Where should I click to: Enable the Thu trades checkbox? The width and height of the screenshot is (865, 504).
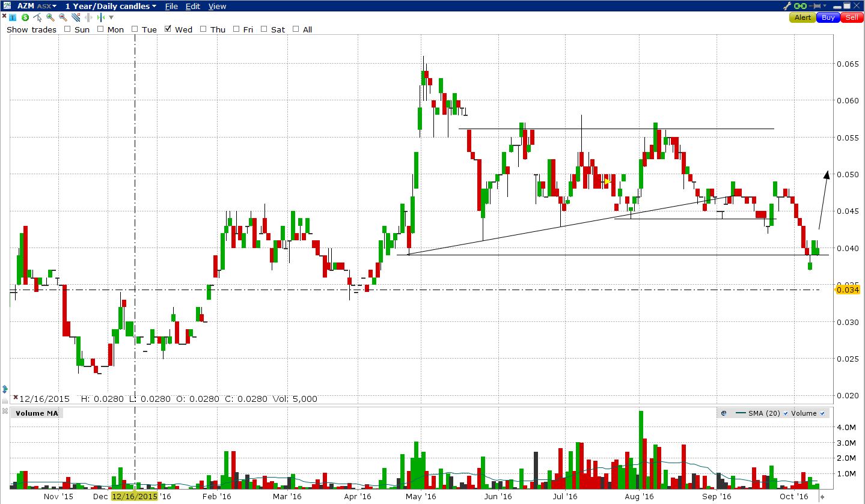tap(203, 29)
